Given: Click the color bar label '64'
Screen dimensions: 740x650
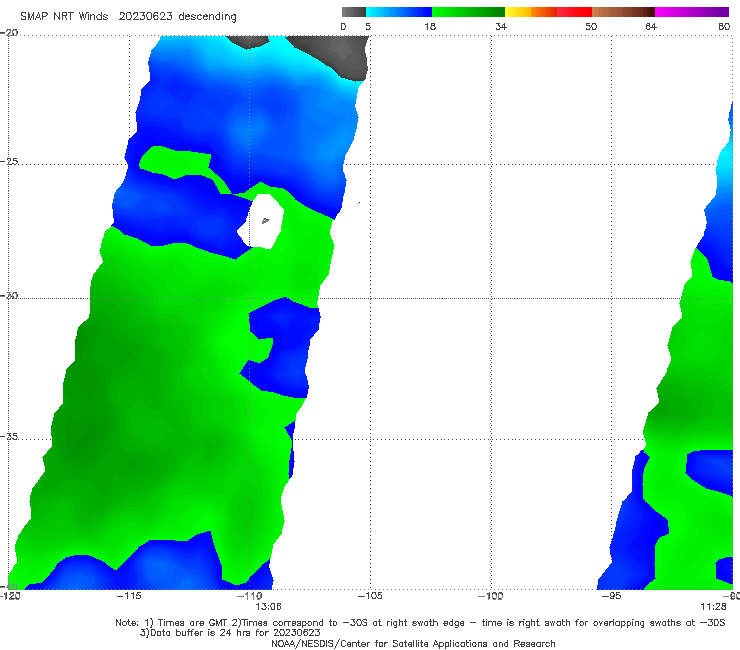Looking at the screenshot, I should pos(651,26).
